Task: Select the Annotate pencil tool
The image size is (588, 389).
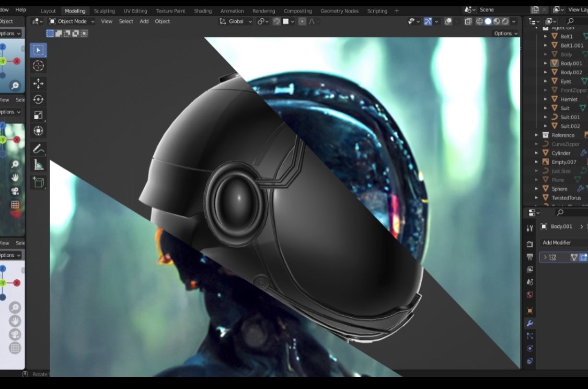Action: point(38,149)
